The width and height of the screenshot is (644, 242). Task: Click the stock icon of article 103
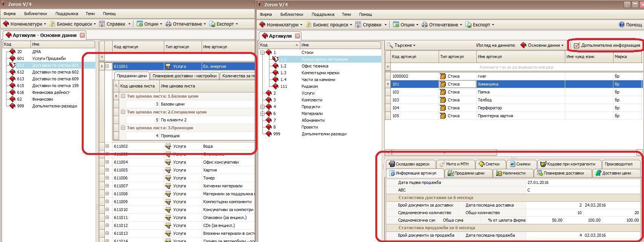pos(443,100)
